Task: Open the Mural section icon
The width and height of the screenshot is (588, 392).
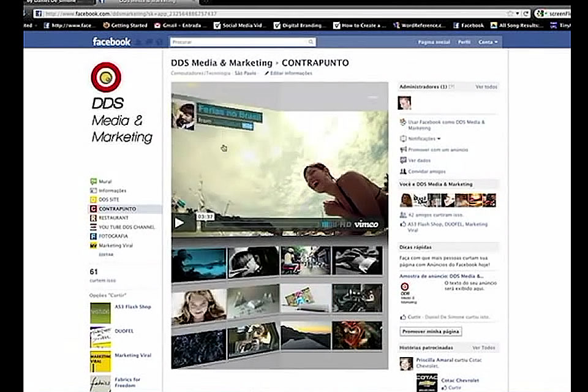Action: [93, 181]
